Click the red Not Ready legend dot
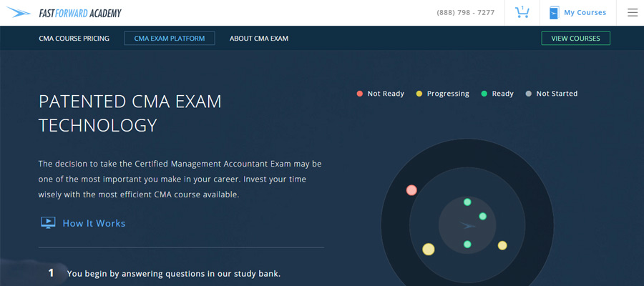The image size is (644, 286). (360, 94)
